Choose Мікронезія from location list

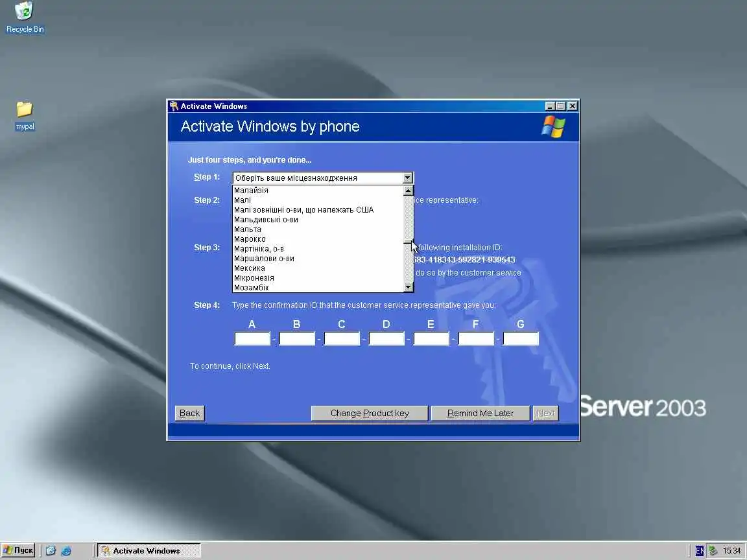[318, 278]
